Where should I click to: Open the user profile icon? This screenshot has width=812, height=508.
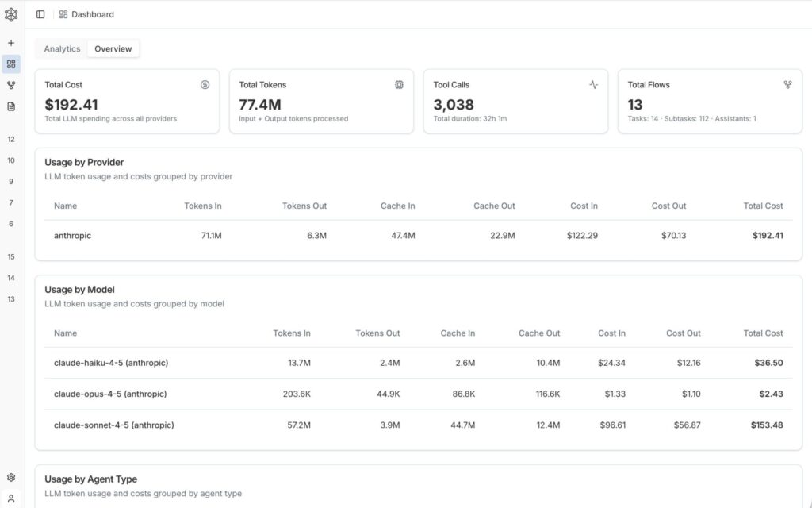coord(11,498)
